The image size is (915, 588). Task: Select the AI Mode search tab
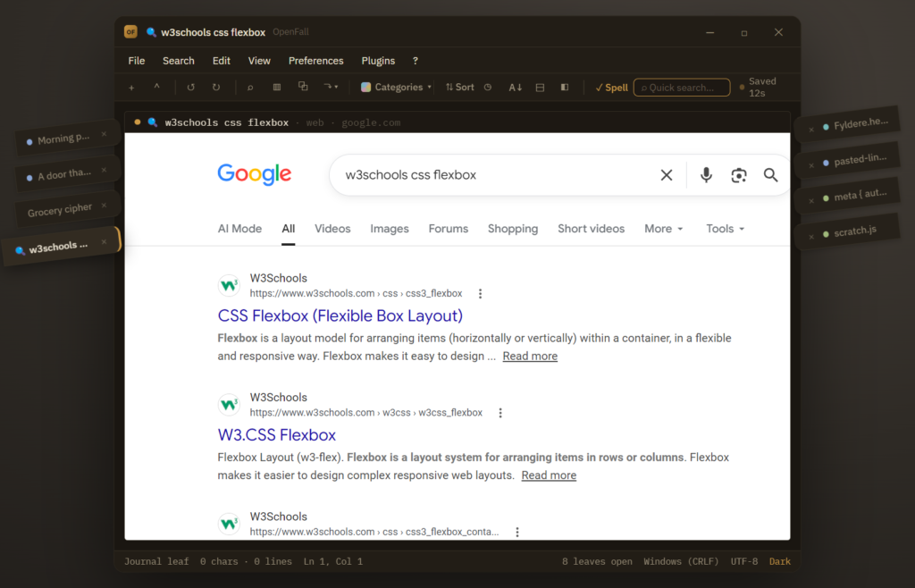pyautogui.click(x=239, y=229)
